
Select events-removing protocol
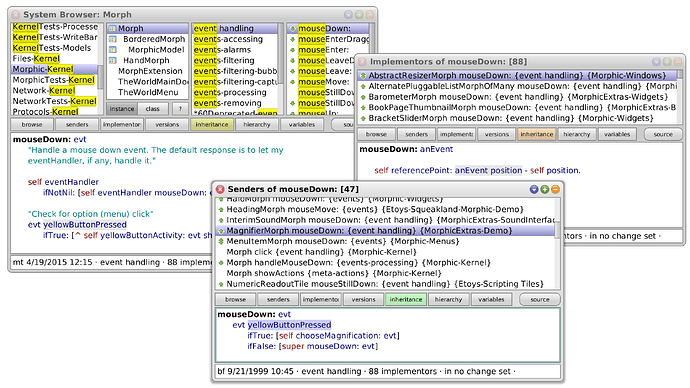pyautogui.click(x=235, y=103)
